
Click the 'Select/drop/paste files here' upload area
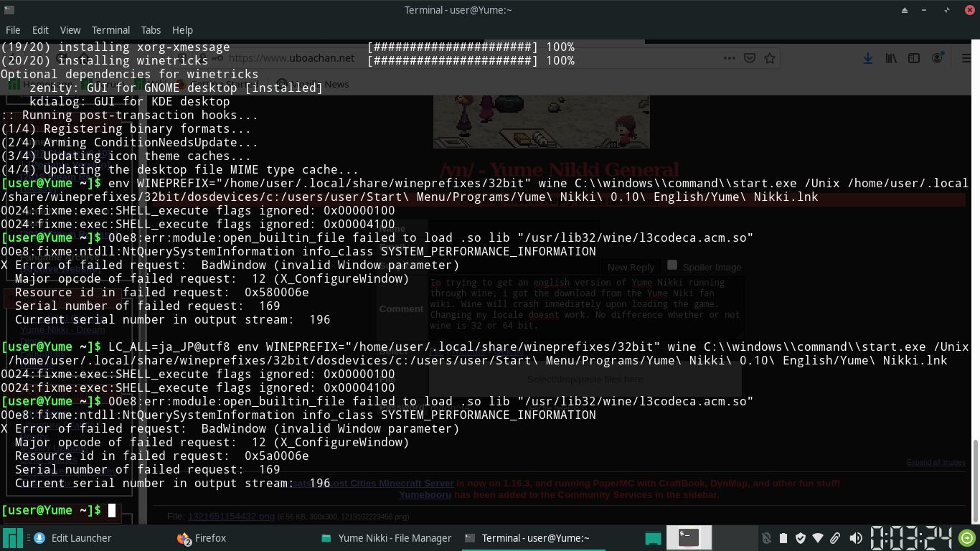tap(585, 380)
